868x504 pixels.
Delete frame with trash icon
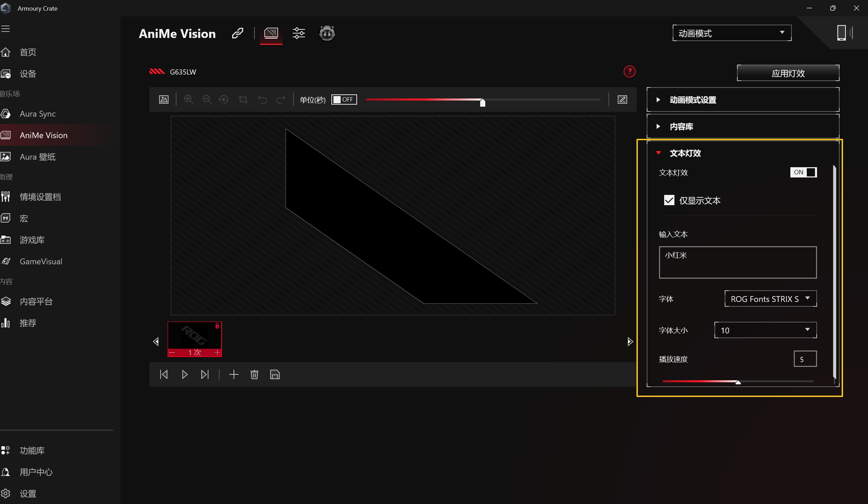254,374
